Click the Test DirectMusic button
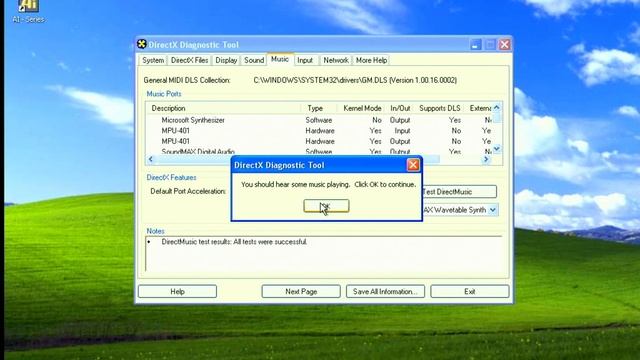This screenshot has width=640, height=360. pos(460,191)
